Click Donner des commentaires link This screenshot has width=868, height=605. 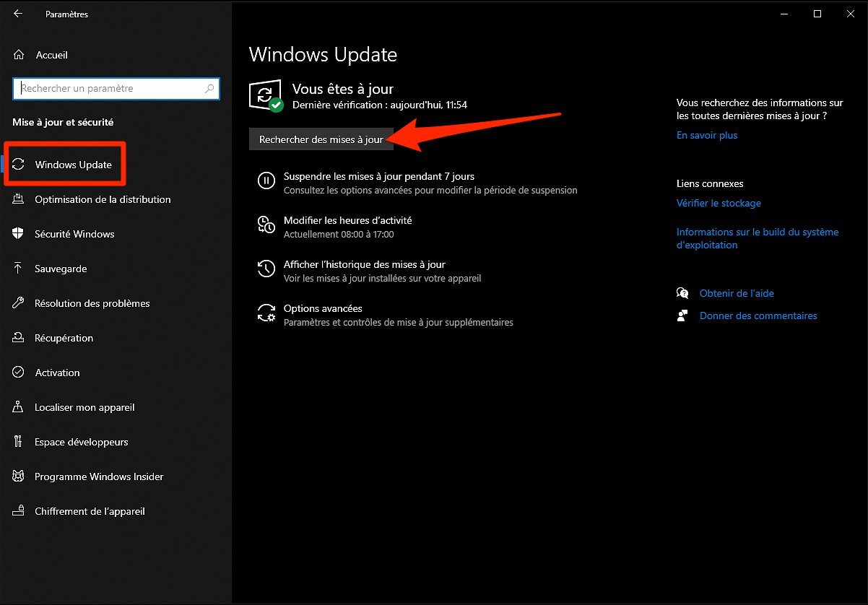tap(758, 315)
